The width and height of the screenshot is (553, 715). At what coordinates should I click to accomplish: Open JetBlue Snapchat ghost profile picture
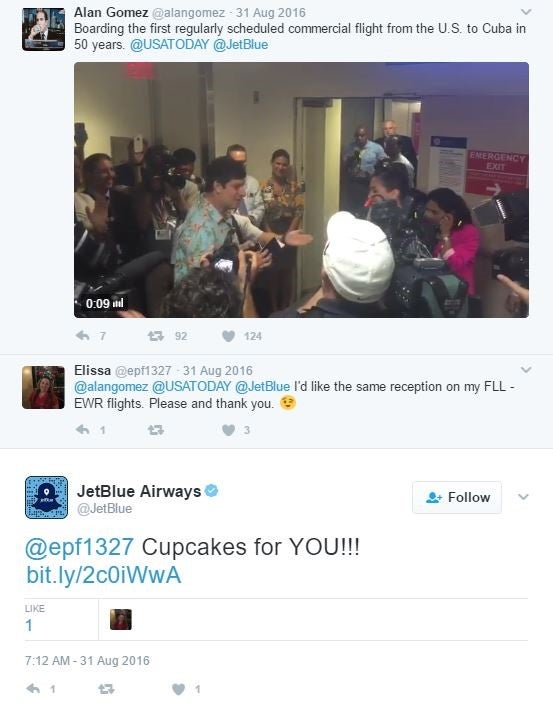click(x=47, y=497)
